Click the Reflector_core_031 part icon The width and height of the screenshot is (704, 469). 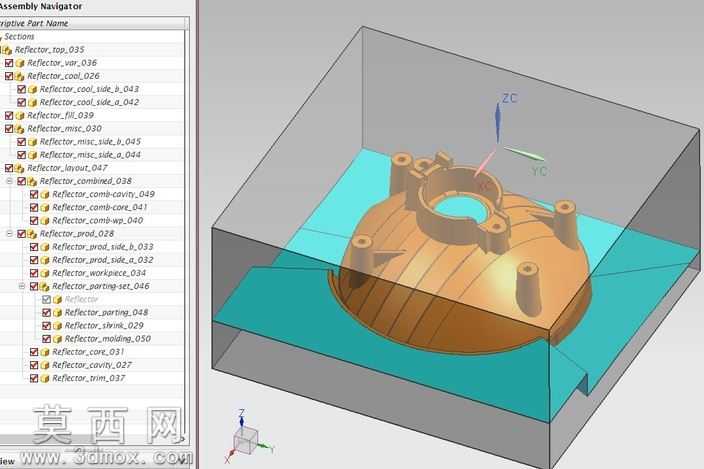pyautogui.click(x=45, y=352)
